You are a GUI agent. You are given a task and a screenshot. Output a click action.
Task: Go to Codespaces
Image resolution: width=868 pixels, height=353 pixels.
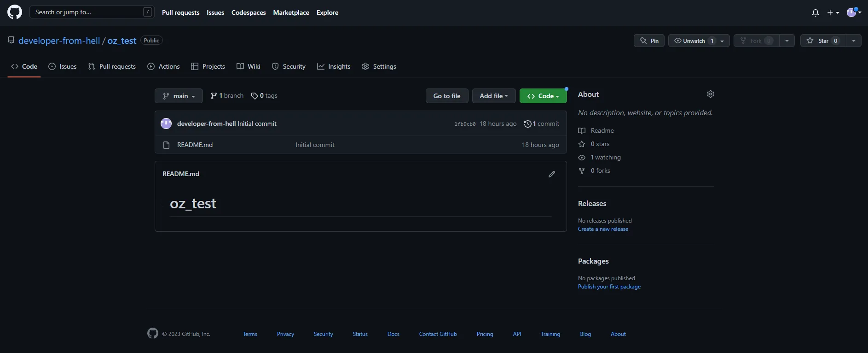point(249,12)
